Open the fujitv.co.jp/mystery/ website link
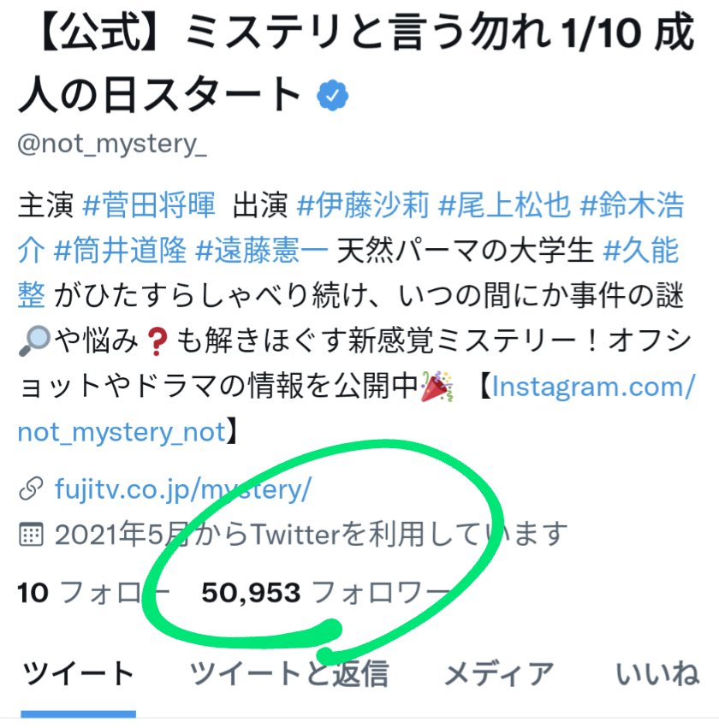Image resolution: width=719 pixels, height=728 pixels. click(182, 488)
